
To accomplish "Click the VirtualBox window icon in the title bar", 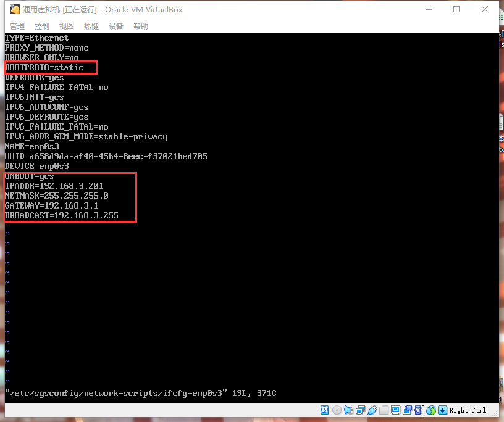I will tap(15, 9).
